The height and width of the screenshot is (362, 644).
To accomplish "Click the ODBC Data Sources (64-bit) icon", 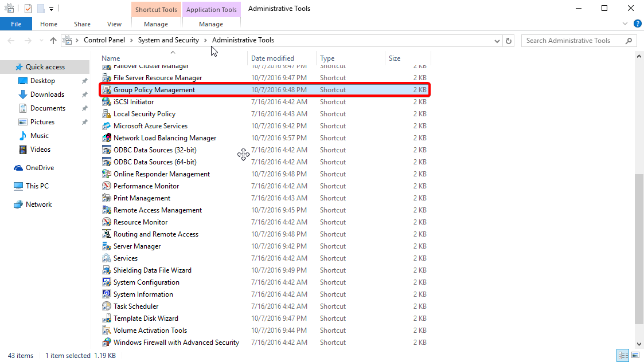I will (106, 162).
